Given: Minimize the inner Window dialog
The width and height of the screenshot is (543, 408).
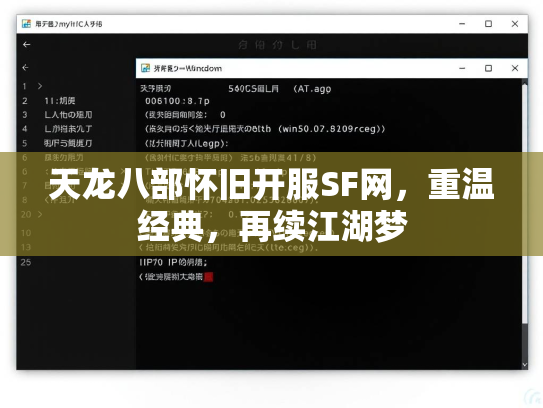Looking at the screenshot, I should click(x=462, y=68).
